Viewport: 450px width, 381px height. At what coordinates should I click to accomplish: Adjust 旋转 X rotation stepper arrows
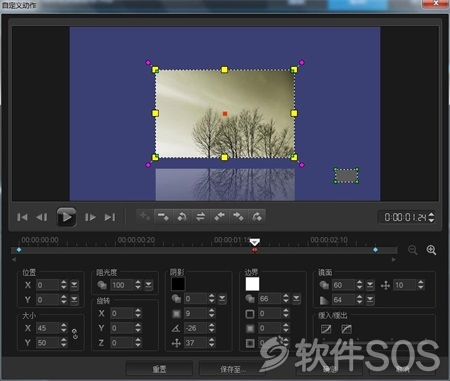click(138, 313)
